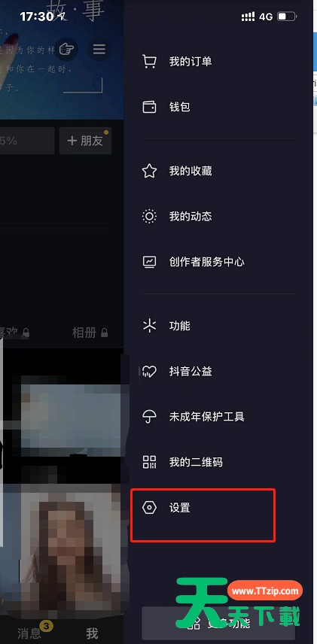Tap the star icon for 我的收藏
Image resolution: width=317 pixels, height=644 pixels.
coord(149,171)
